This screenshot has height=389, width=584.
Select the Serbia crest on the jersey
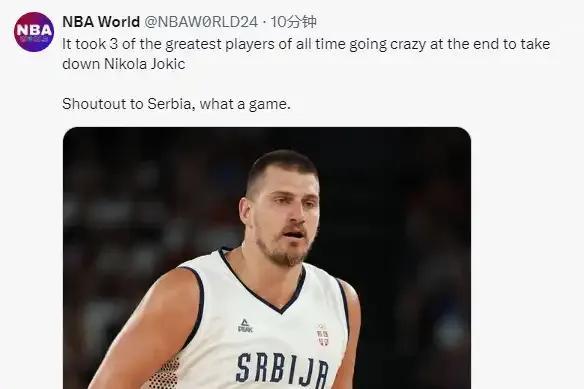click(323, 336)
